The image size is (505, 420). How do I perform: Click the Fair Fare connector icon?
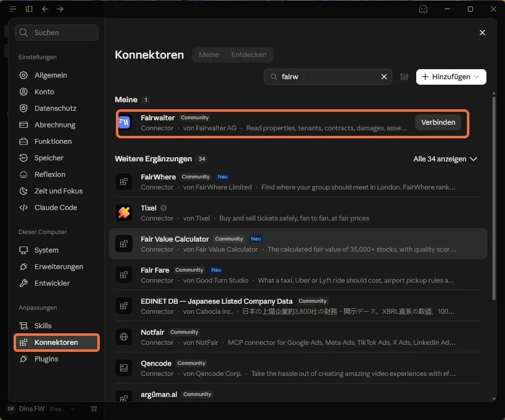pyautogui.click(x=124, y=275)
